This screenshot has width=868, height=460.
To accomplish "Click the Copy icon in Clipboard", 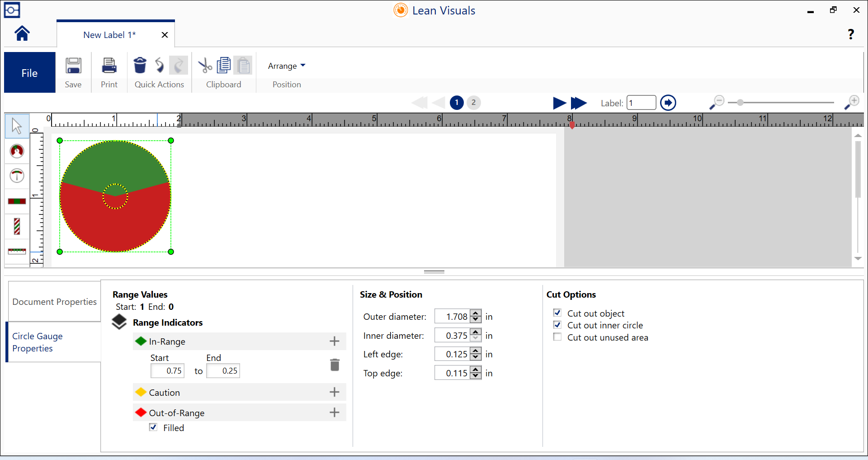I will tap(224, 66).
